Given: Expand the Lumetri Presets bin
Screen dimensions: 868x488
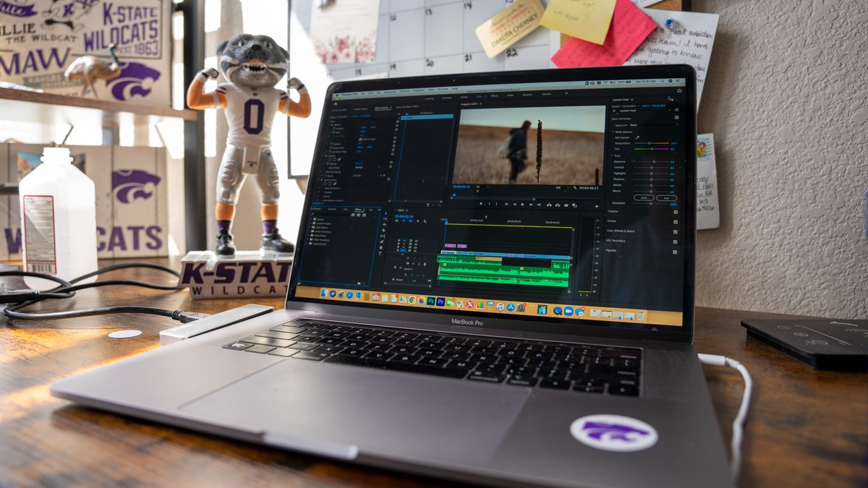Looking at the screenshot, I should [x=309, y=223].
